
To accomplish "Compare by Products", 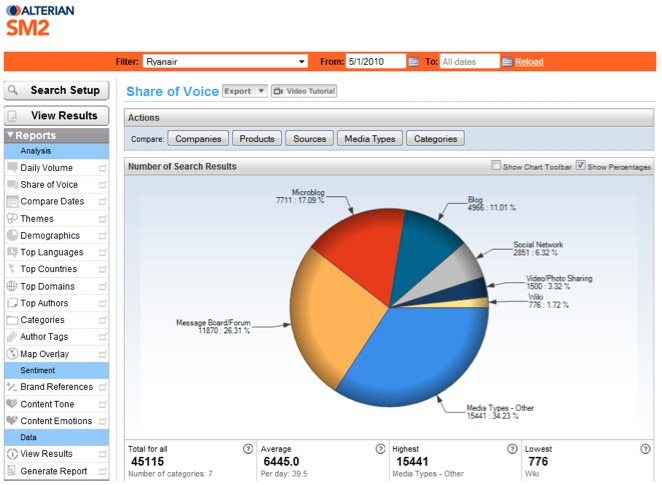I will pos(257,138).
